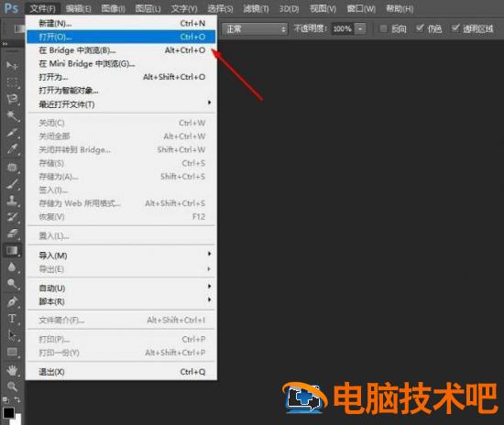
Task: Click the gradient preview in options bar
Action: (19, 29)
